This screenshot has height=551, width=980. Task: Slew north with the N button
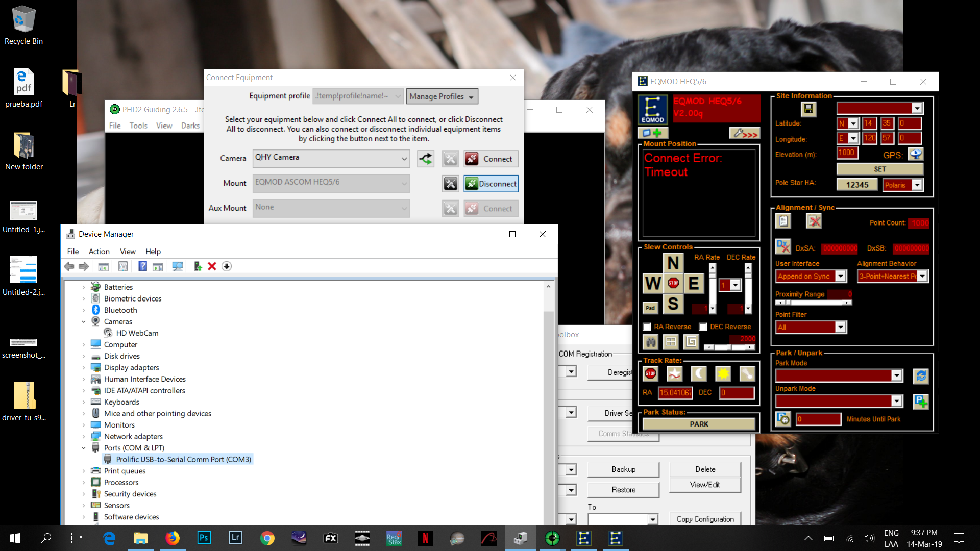click(673, 263)
